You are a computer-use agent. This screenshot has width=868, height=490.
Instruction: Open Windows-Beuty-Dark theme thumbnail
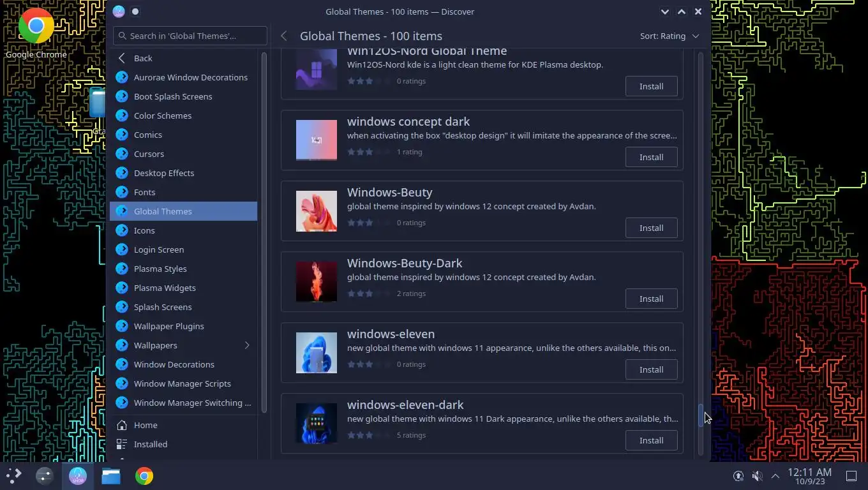pyautogui.click(x=317, y=282)
